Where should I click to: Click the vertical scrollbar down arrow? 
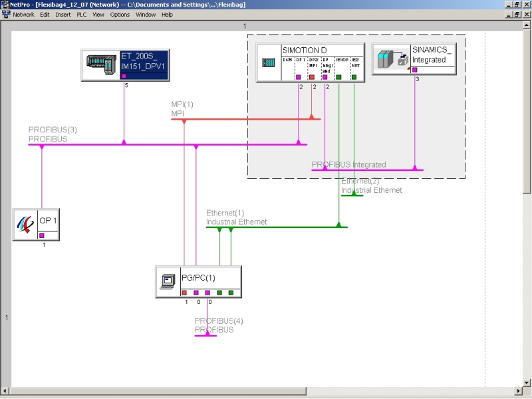527,383
